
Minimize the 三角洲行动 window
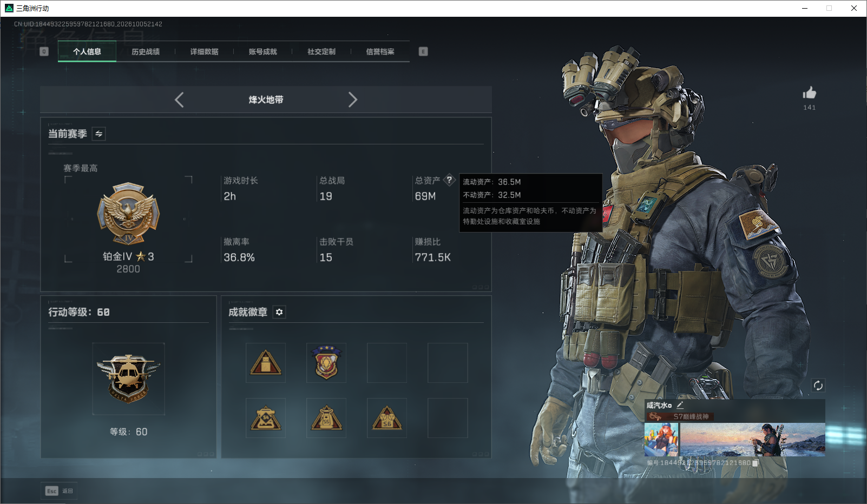point(805,8)
